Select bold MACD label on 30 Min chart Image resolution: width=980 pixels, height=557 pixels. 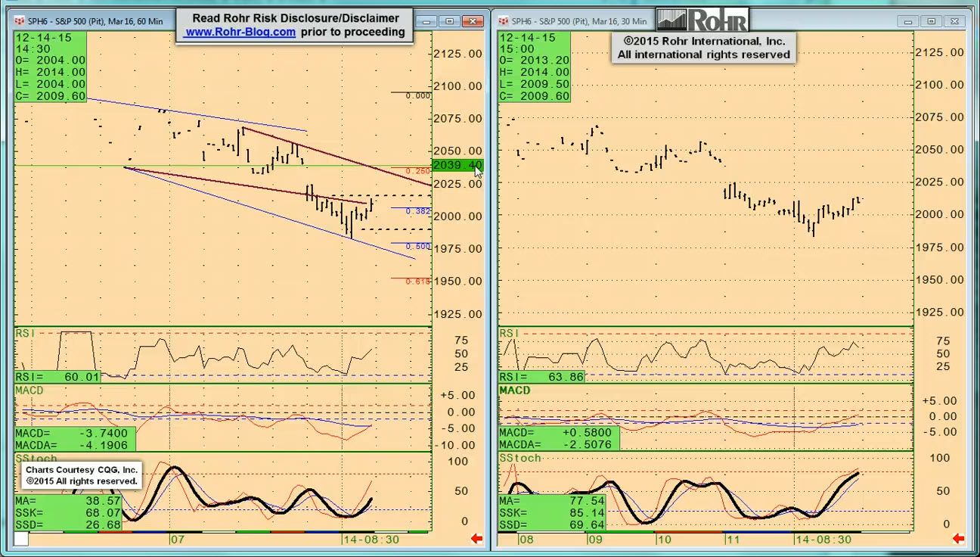coord(515,391)
